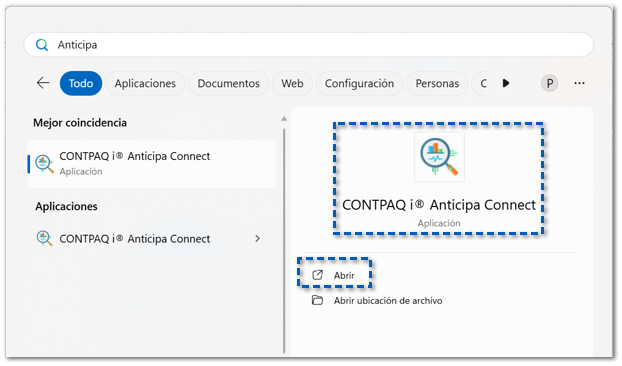
Task: Switch to the Web filter tab
Action: coord(292,83)
